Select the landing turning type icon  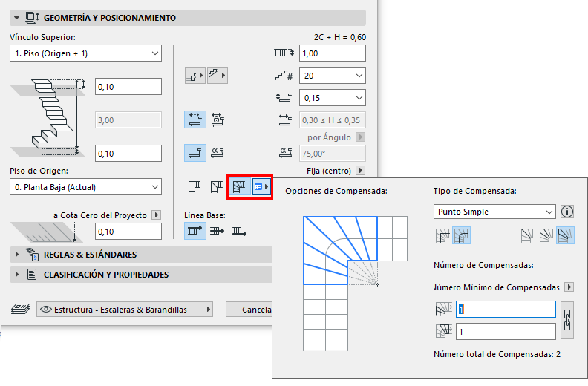(195, 186)
